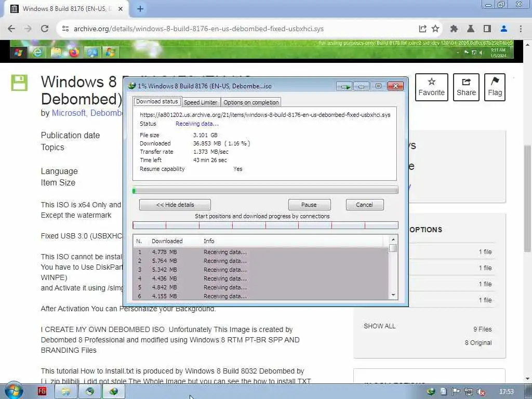This screenshot has height=399, width=532.
Task: Bookmark this page with the star icon
Action: (x=435, y=29)
